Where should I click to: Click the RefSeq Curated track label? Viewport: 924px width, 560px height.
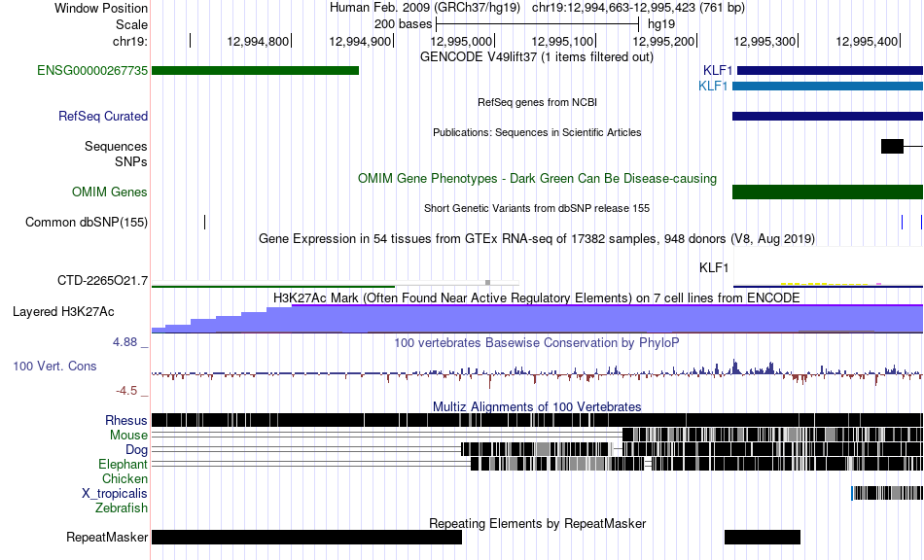103,116
